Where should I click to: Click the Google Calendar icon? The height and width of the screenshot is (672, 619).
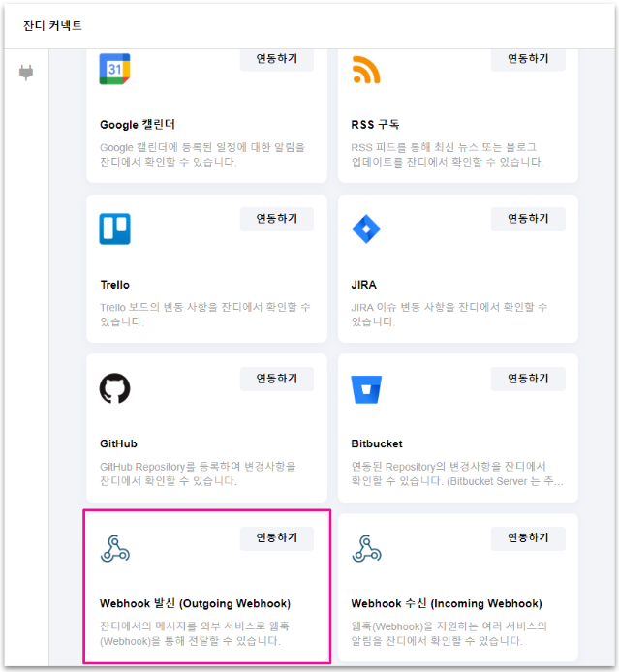point(114,70)
